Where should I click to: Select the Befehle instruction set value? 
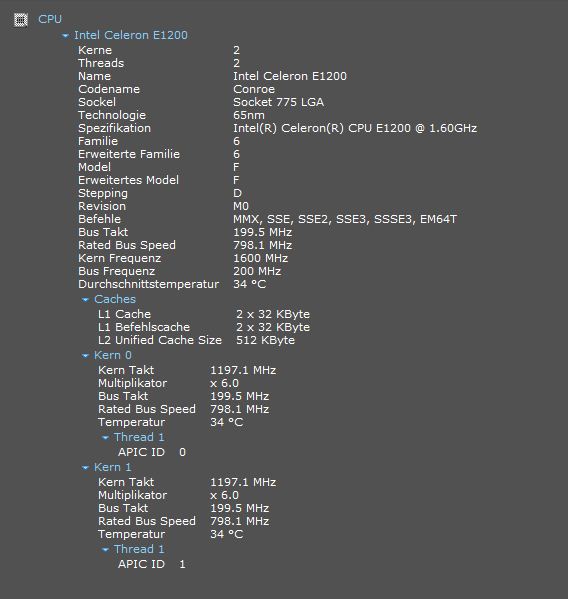tap(345, 219)
